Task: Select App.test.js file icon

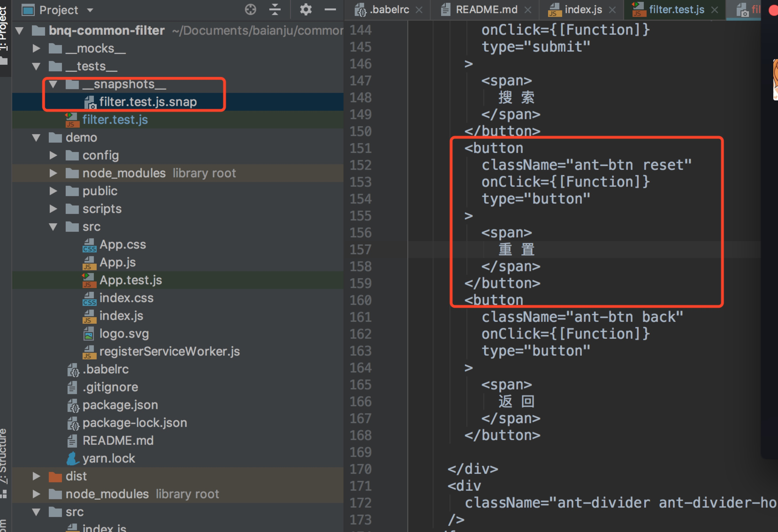Action: (x=89, y=280)
